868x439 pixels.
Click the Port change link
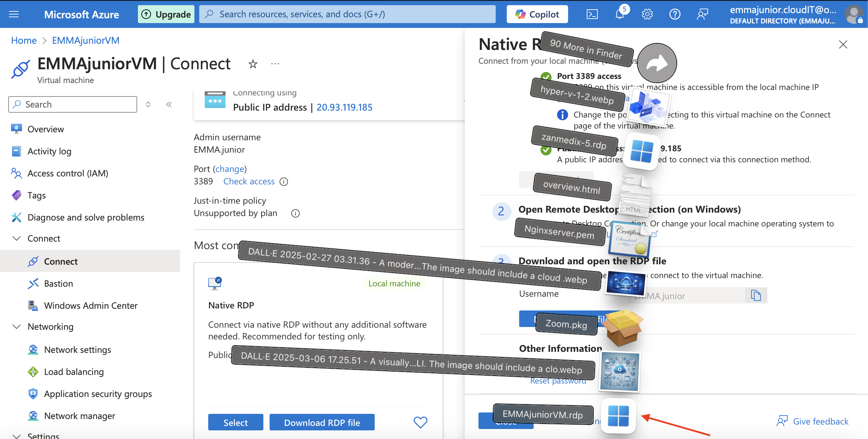230,169
